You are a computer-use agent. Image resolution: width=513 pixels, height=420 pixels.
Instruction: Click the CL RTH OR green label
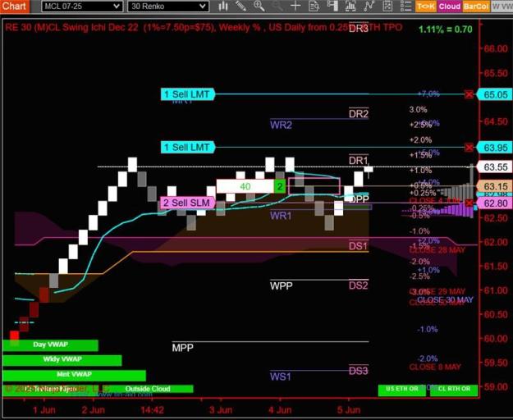(x=454, y=390)
